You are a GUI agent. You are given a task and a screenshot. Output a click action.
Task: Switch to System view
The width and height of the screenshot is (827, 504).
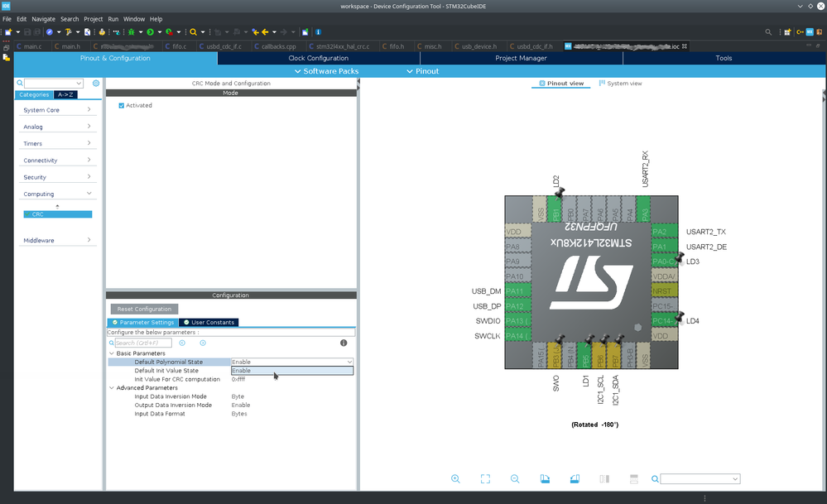click(x=621, y=84)
